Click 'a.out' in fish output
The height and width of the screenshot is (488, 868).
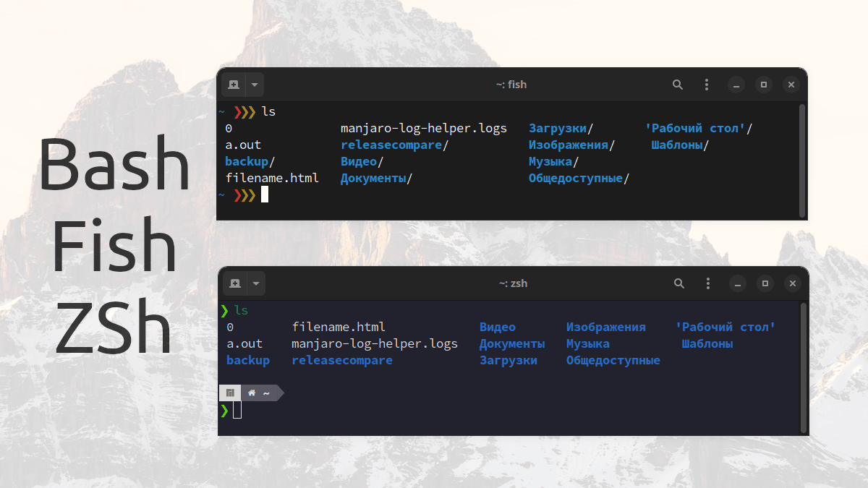click(x=243, y=145)
